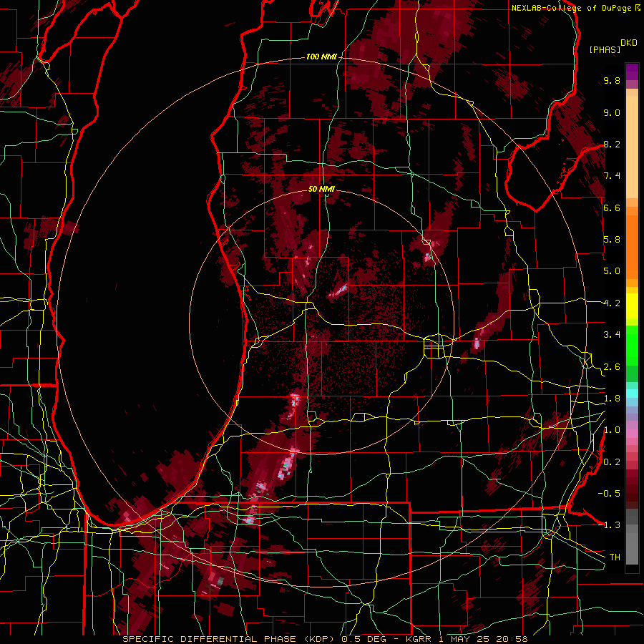Click the 1.8 value on the color scale

pos(612,399)
